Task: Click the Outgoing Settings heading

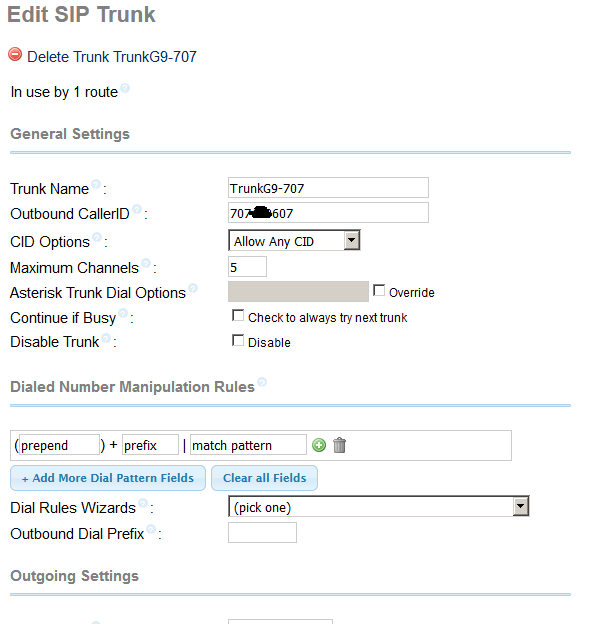Action: (74, 575)
